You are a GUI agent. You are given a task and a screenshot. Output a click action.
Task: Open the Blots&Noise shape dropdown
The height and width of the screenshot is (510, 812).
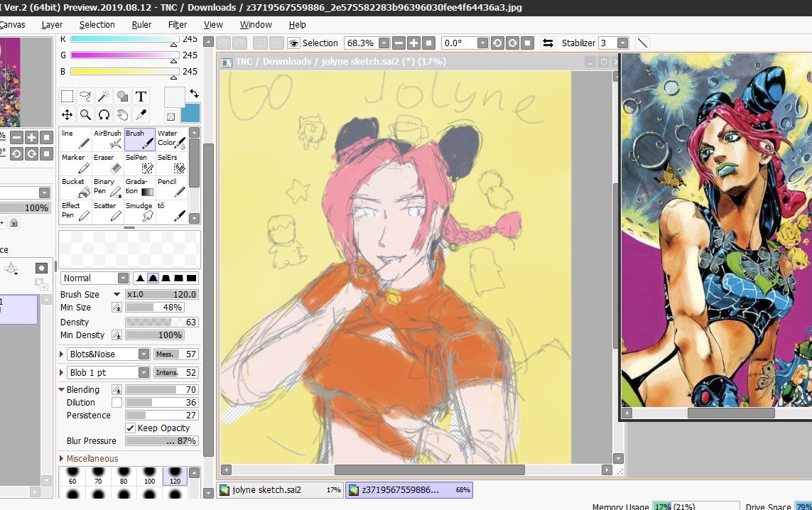(x=144, y=354)
